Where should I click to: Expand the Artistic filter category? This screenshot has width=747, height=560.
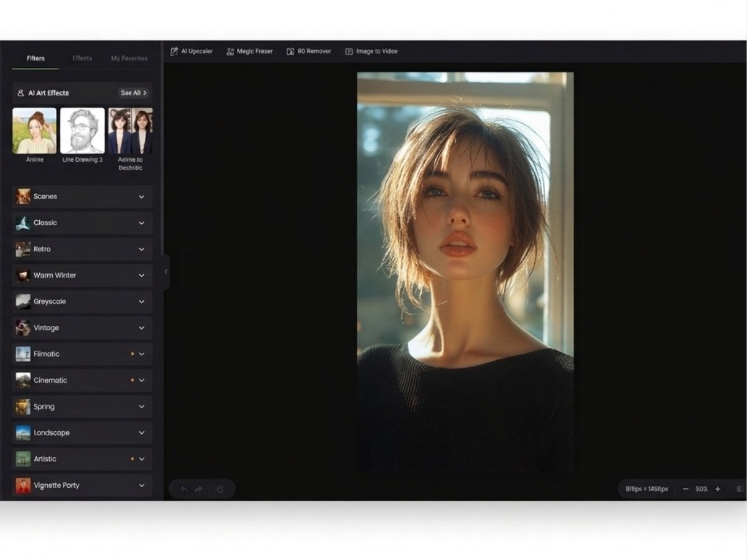click(82, 459)
